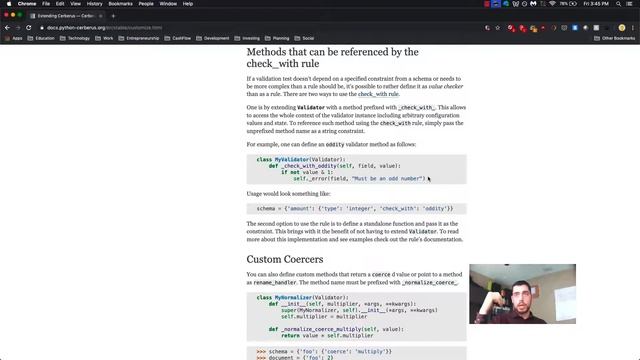Screen dimensions: 640x360
Task: Expand the Work bookmarks folder
Action: point(104,38)
